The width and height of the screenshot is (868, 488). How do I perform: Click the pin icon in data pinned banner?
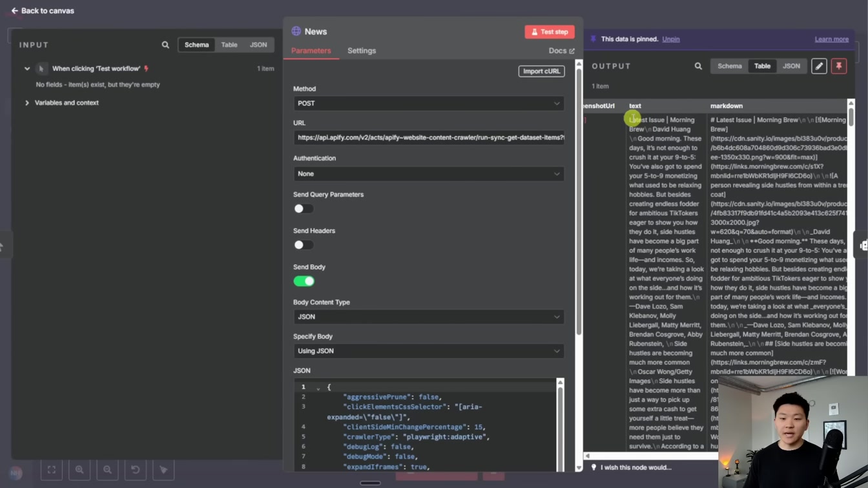pos(593,39)
